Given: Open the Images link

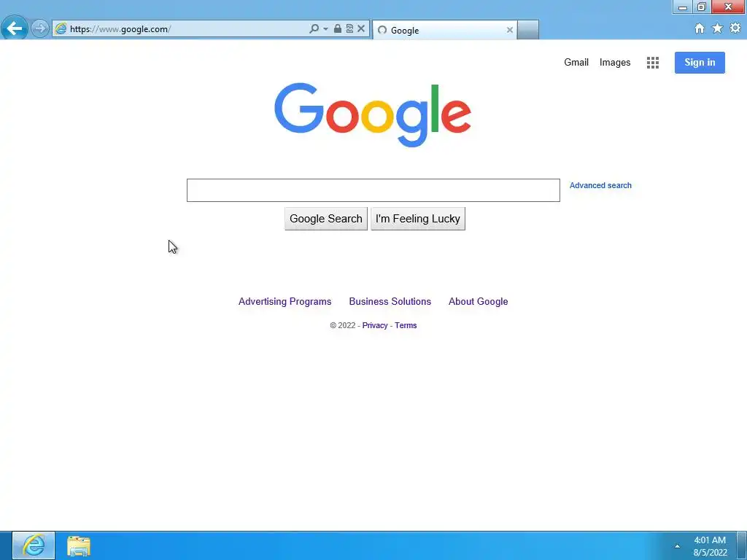Looking at the screenshot, I should click(x=614, y=63).
